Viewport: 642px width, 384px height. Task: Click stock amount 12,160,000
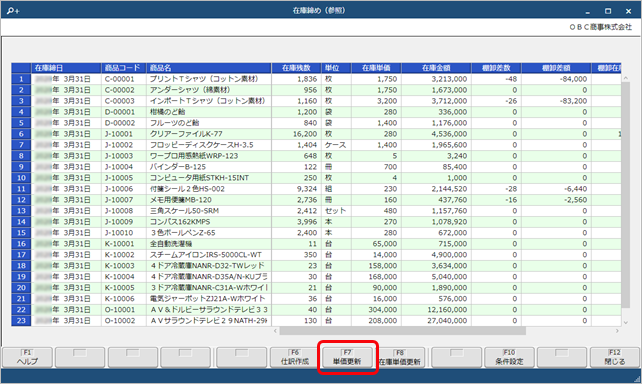click(447, 309)
